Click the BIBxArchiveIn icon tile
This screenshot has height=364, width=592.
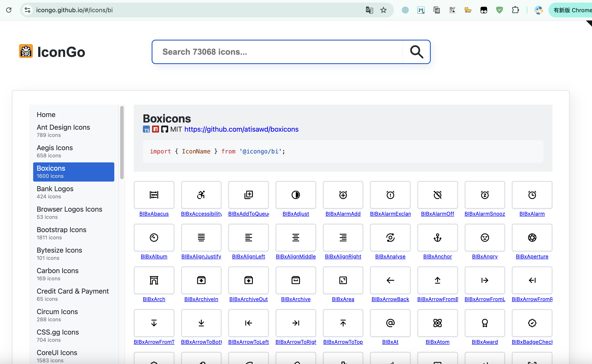201,280
